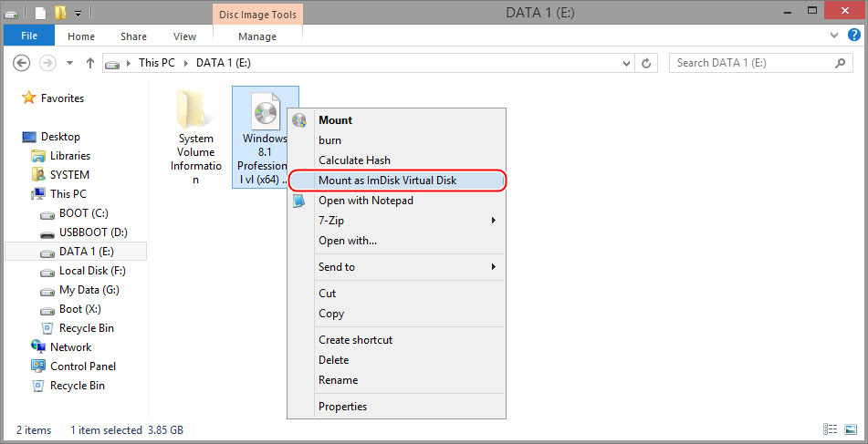Image resolution: width=868 pixels, height=444 pixels.
Task: Select the Windows 8.1 Professional ISO file
Action: (266, 137)
